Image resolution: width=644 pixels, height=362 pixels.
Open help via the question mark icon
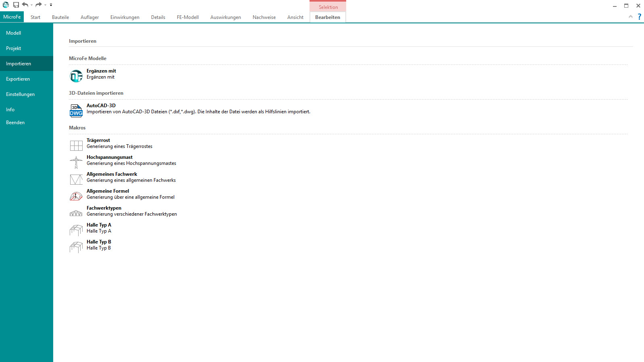(640, 17)
